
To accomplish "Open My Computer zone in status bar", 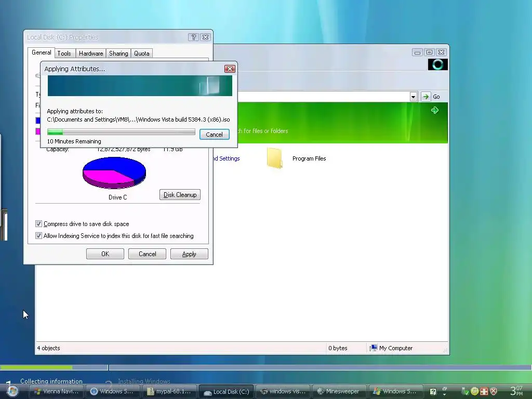I will pyautogui.click(x=391, y=348).
